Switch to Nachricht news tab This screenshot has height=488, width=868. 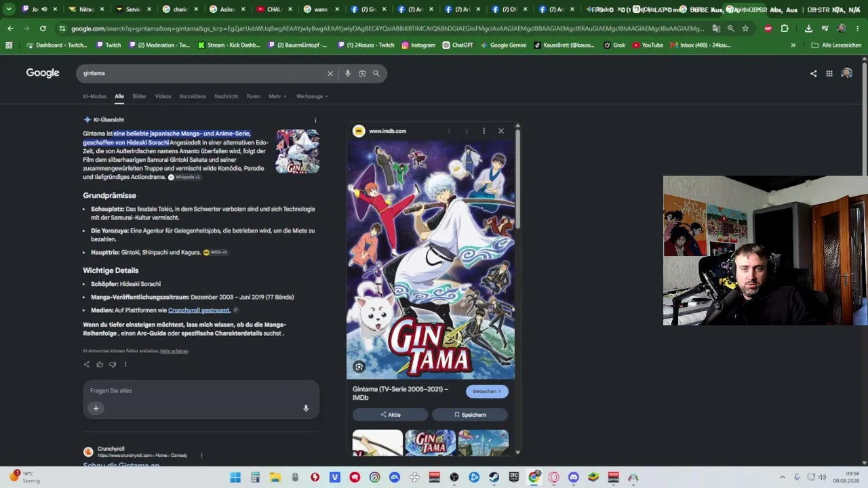[x=226, y=96]
